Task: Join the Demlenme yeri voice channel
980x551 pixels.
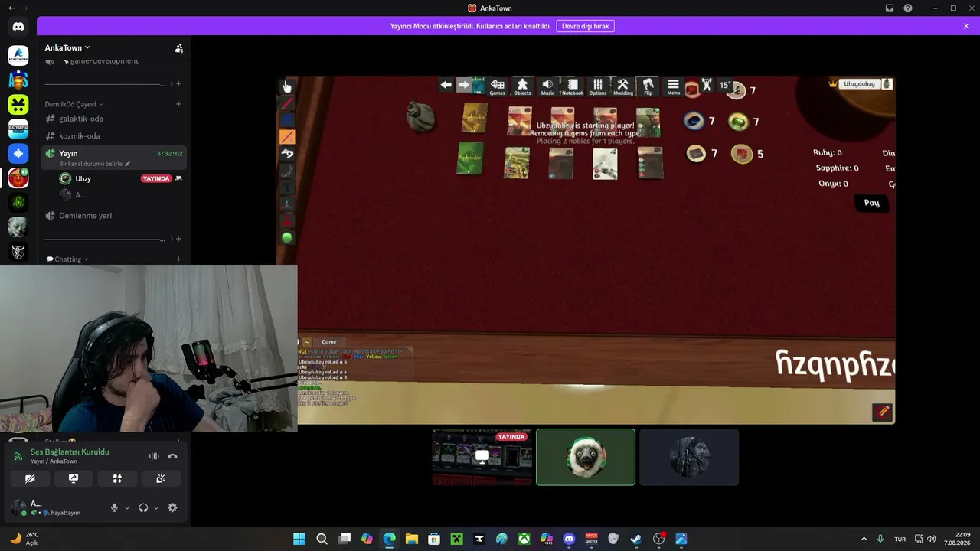Action: (113, 216)
